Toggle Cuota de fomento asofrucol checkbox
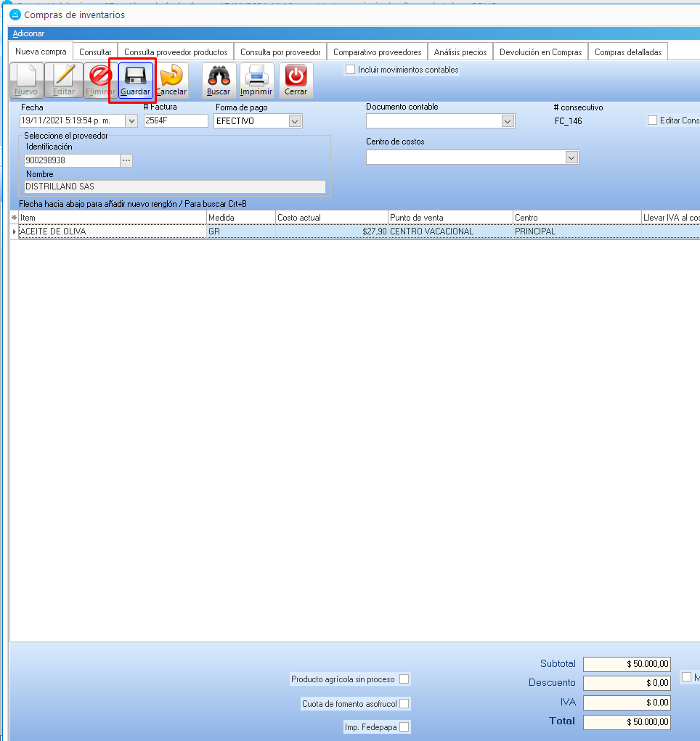The width and height of the screenshot is (700, 741). point(404,704)
